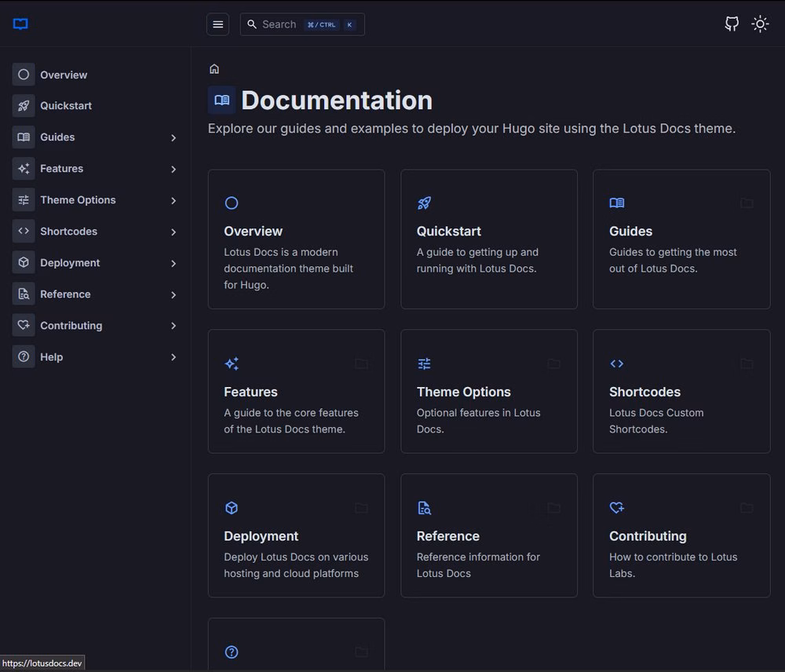Click the heart icon on Contributing card

[617, 508]
